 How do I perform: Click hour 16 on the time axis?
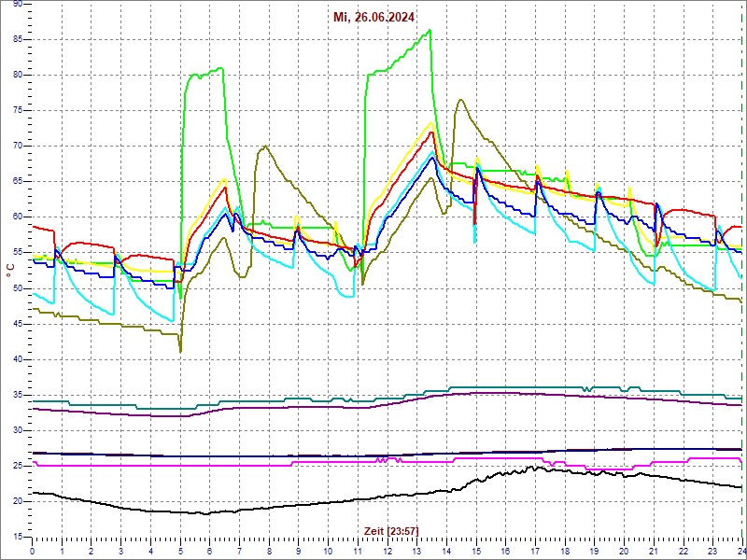point(505,550)
